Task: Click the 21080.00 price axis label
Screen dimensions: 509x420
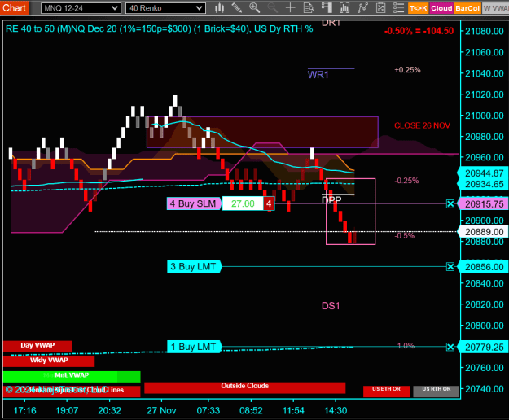Action: tap(485, 32)
